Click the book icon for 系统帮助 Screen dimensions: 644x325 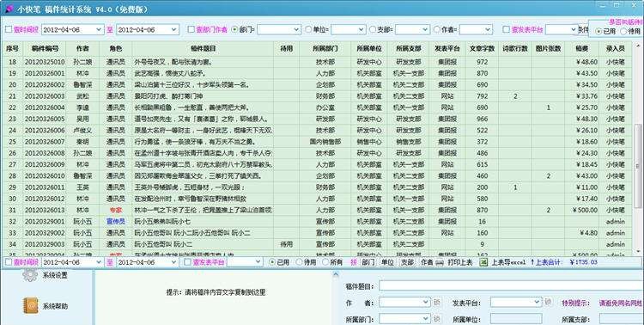[x=30, y=306]
